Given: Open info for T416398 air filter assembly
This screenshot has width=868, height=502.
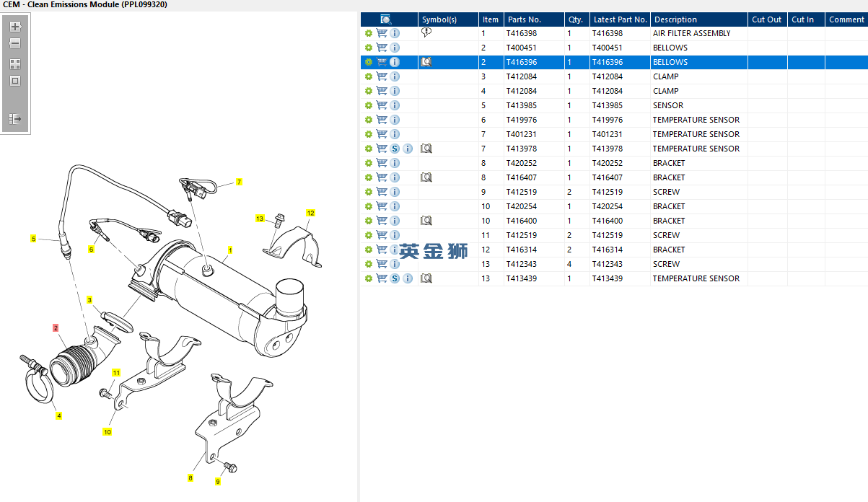Looking at the screenshot, I should coord(395,33).
